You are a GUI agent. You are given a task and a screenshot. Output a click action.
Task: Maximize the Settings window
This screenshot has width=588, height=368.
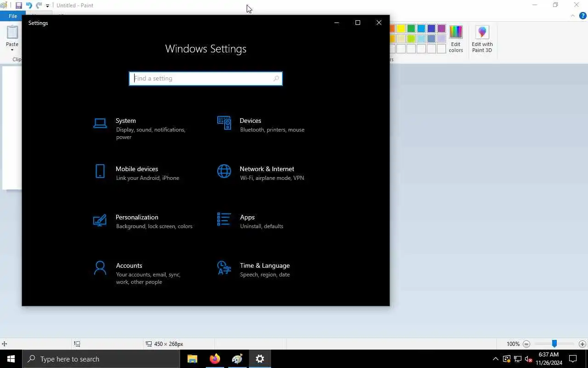(x=358, y=23)
